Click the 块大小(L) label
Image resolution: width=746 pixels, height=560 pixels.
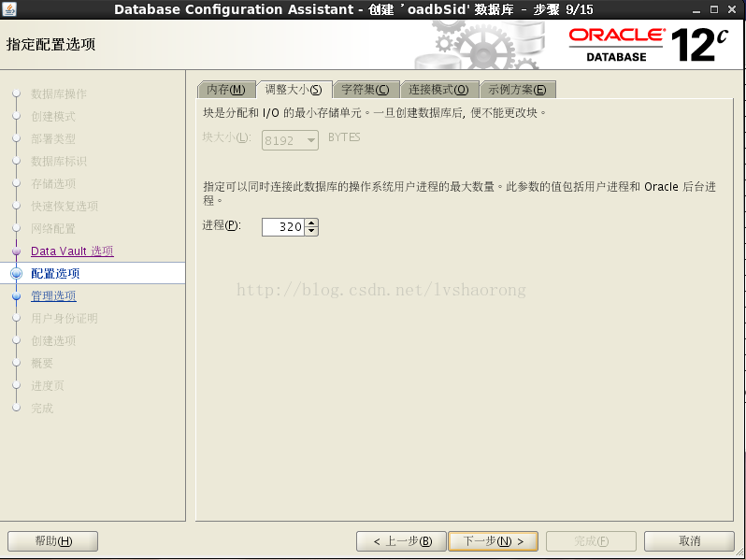coord(226,137)
